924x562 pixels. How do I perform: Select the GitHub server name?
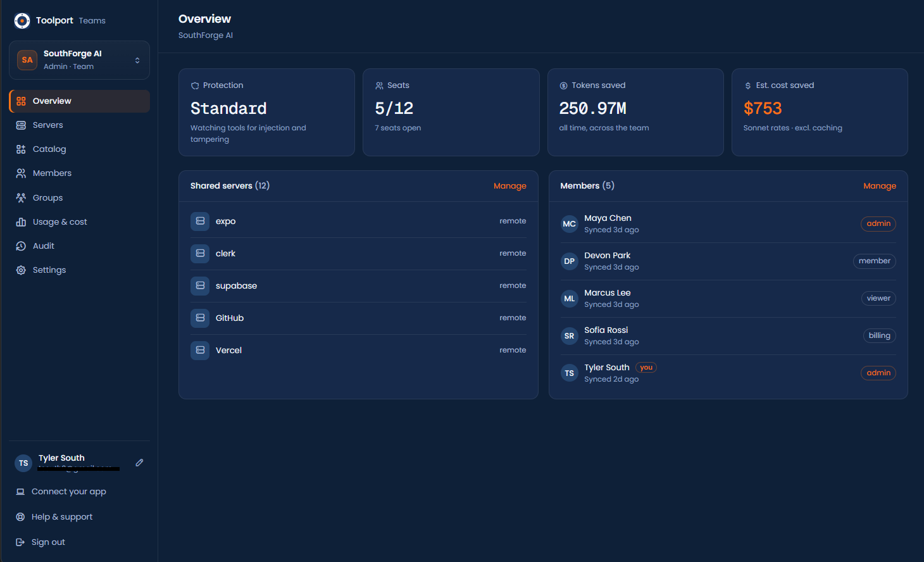click(230, 318)
